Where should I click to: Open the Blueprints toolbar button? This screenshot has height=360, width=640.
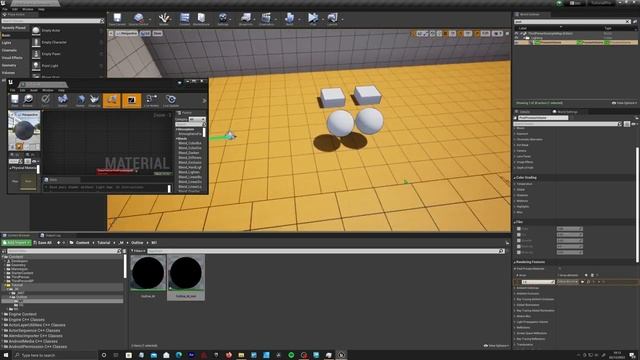pos(246,19)
